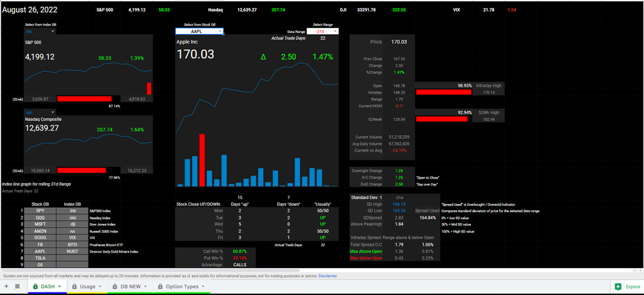Click the tall red volume bar
Screen dimensions: 644x295
click(x=202, y=160)
